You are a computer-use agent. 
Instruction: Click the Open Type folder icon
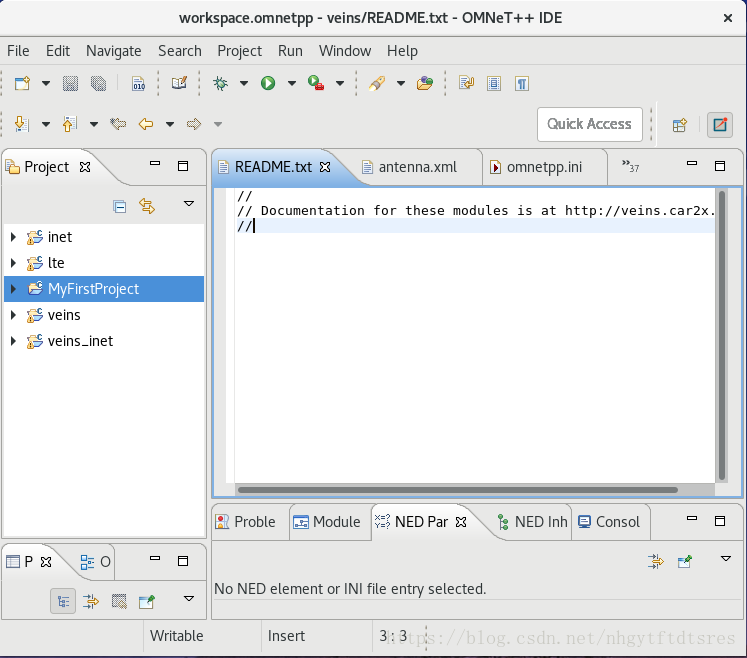424,83
